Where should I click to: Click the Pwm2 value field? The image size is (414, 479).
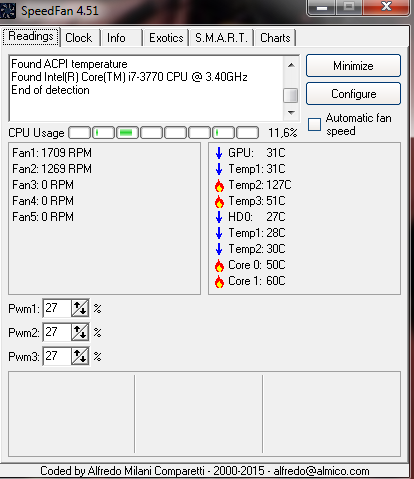pyautogui.click(x=57, y=332)
